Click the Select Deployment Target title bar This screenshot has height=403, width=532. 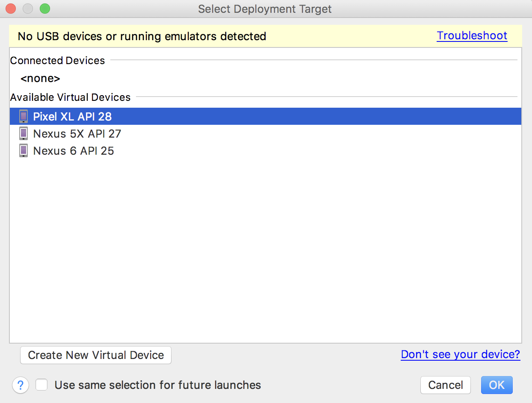point(265,9)
